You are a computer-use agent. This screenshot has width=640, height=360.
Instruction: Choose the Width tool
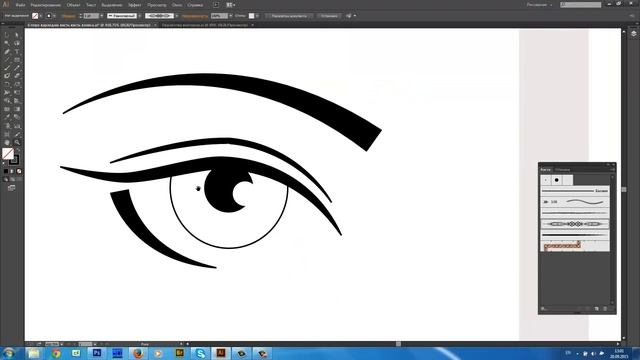[7, 93]
